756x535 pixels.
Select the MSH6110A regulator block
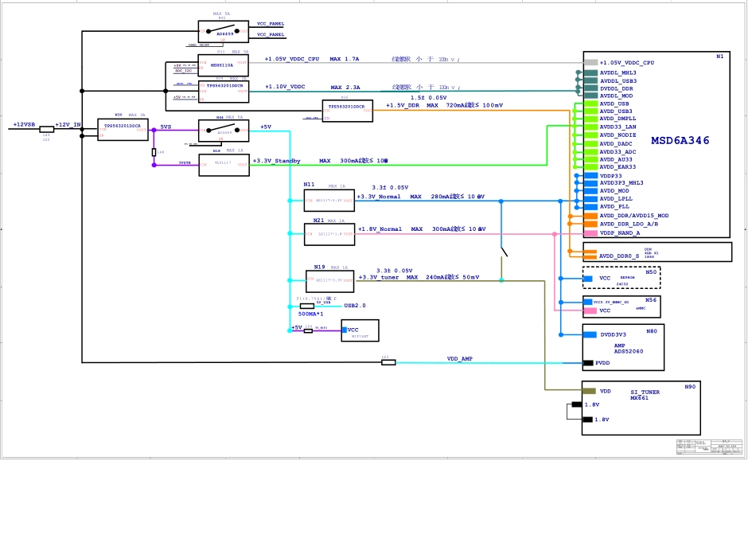click(223, 64)
